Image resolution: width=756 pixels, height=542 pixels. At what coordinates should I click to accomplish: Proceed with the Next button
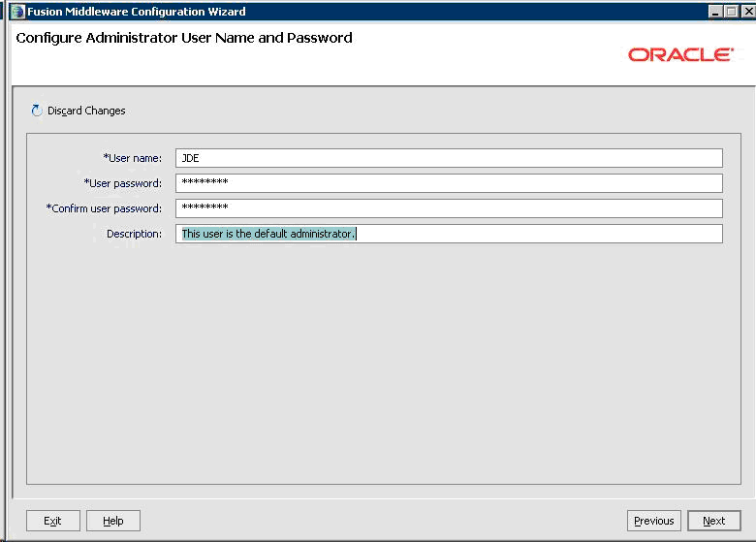click(714, 521)
